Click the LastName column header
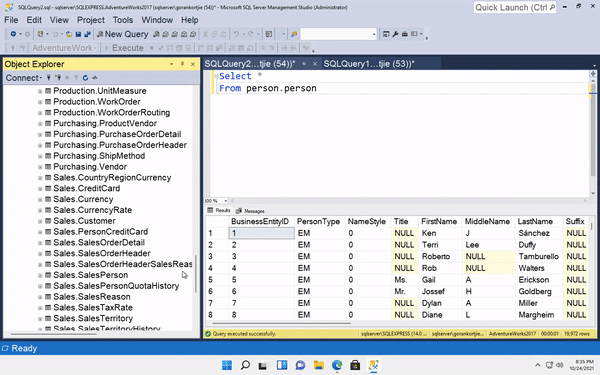600x375 pixels. point(539,221)
